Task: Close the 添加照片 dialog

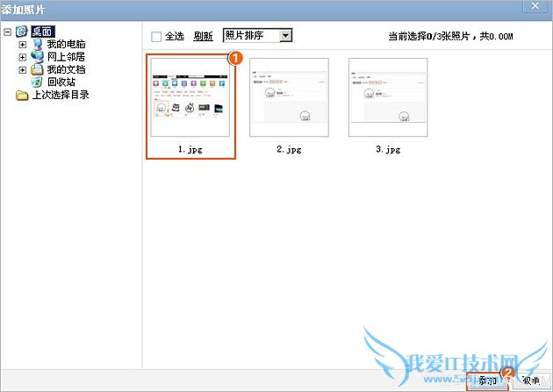Action: click(x=535, y=6)
